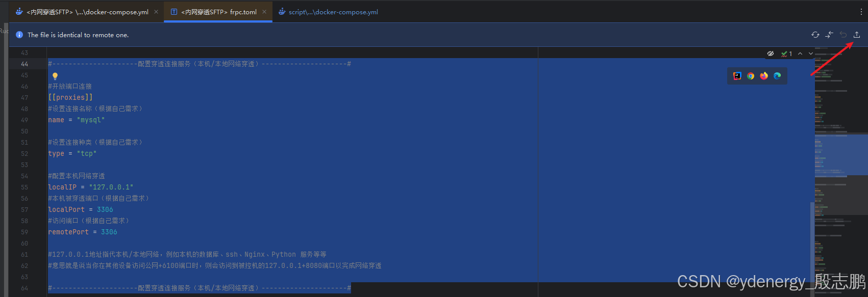Click the localPort = 3306 line
This screenshot has height=297, width=868.
81,209
